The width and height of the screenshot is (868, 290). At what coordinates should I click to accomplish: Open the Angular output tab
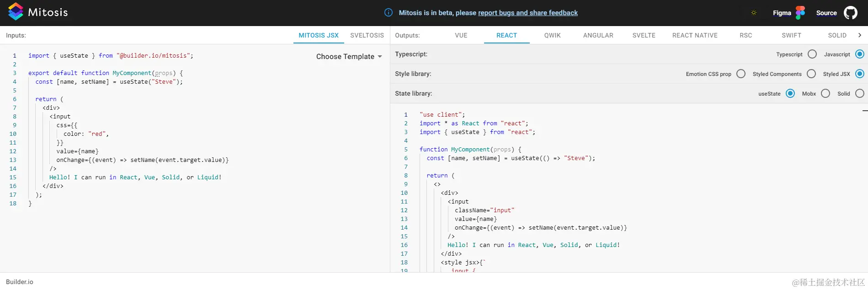click(x=598, y=35)
